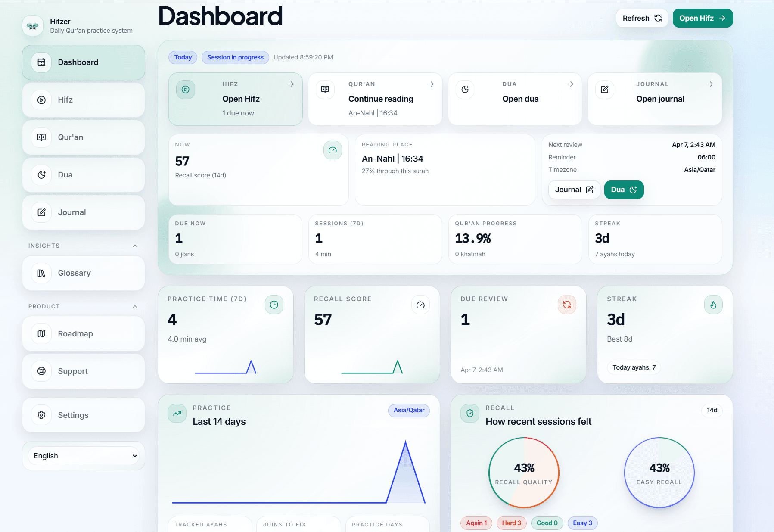This screenshot has height=532, width=774.
Task: Click the flame icon on the Streak card
Action: pos(713,305)
